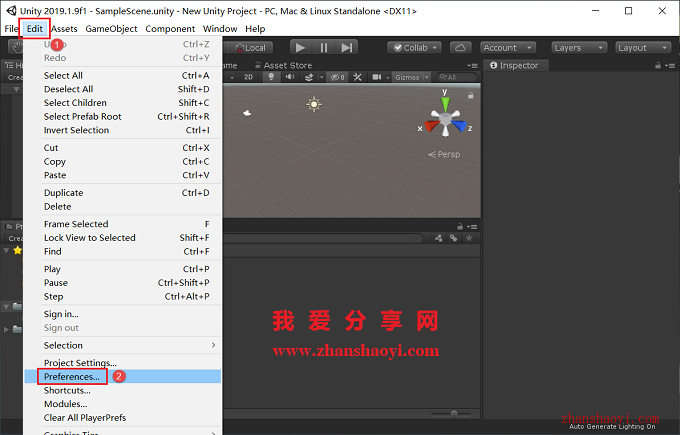
Task: Click the Project search by type icon
Action: click(x=438, y=238)
